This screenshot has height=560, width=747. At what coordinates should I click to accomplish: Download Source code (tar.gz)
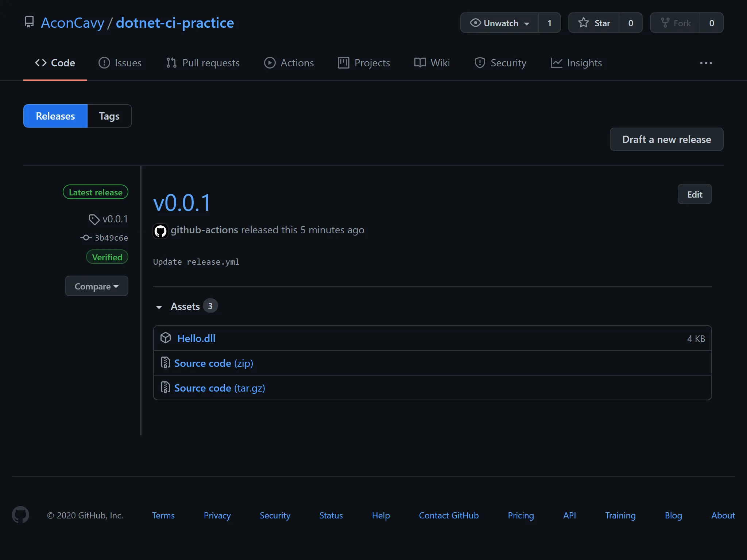220,388
